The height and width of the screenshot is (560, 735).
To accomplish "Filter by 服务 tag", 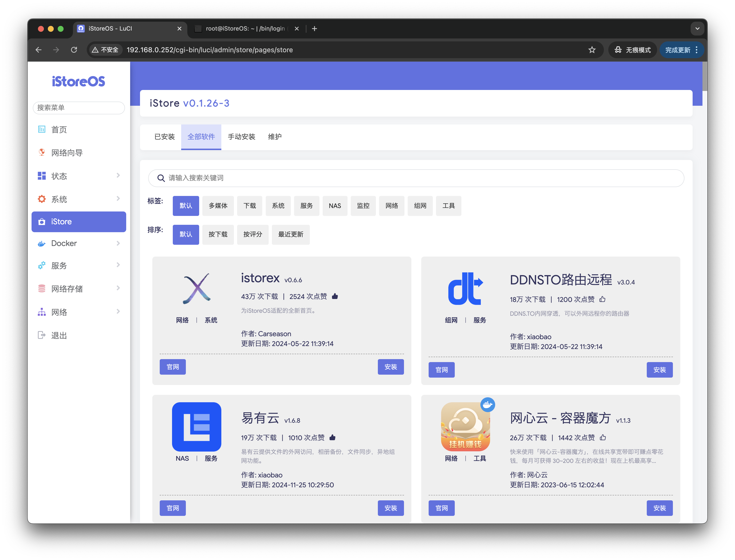I will click(306, 206).
